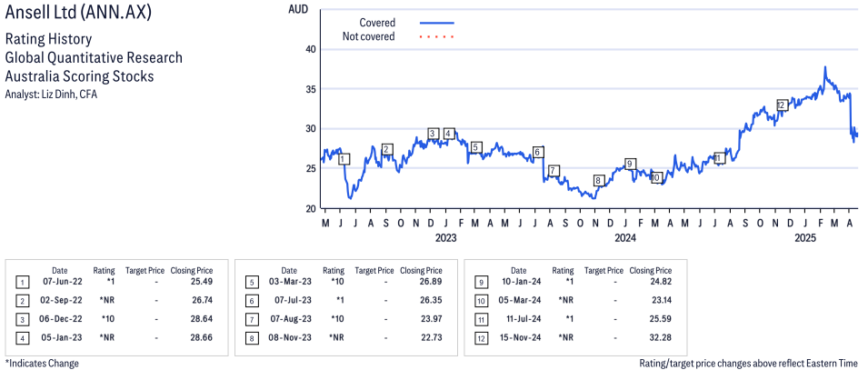Click 'Australia Scoring Stocks' text
This screenshot has height=370, width=868.
tap(79, 75)
